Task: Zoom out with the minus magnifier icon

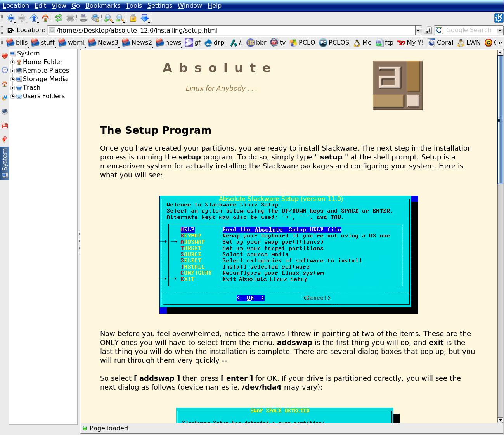Action: pos(120,18)
